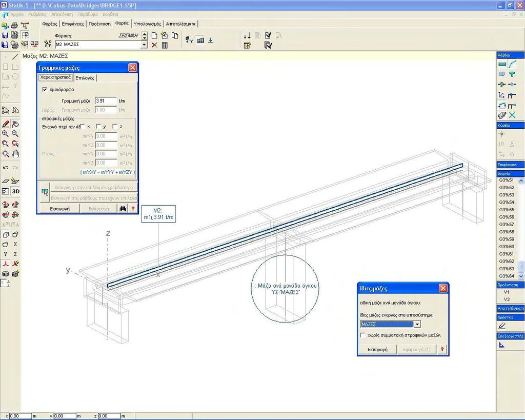Select V1 under Προένταση
Image resolution: width=525 pixels, height=420 pixels.
point(507,292)
